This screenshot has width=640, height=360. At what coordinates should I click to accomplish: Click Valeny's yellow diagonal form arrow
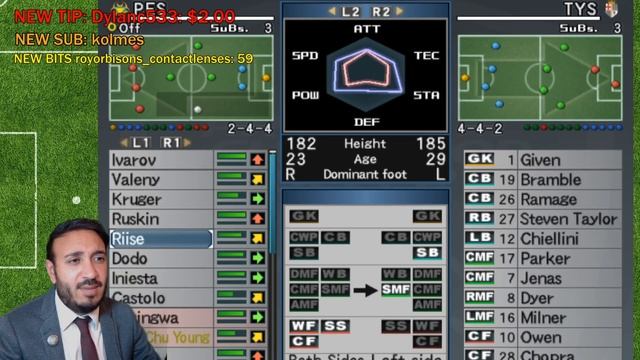(258, 179)
